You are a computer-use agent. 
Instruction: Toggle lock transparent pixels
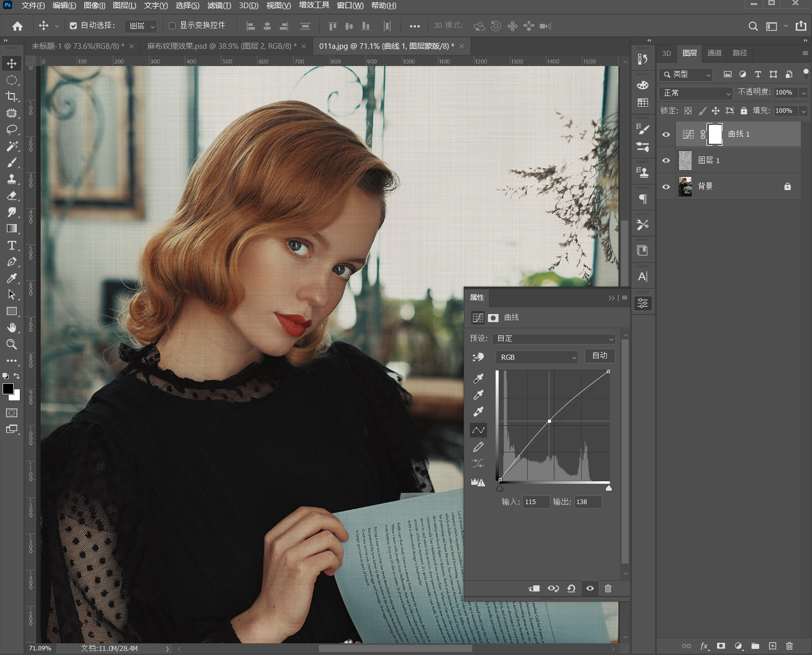(x=688, y=111)
